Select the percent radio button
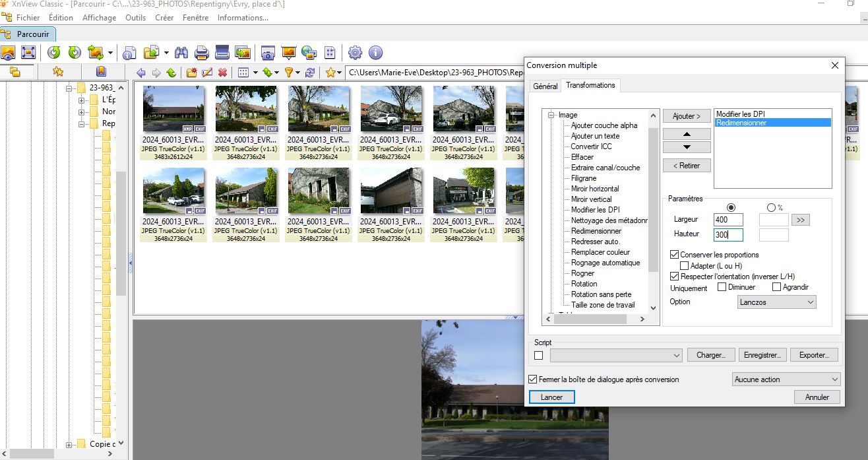Screen dimensions: 868x460 771,207
